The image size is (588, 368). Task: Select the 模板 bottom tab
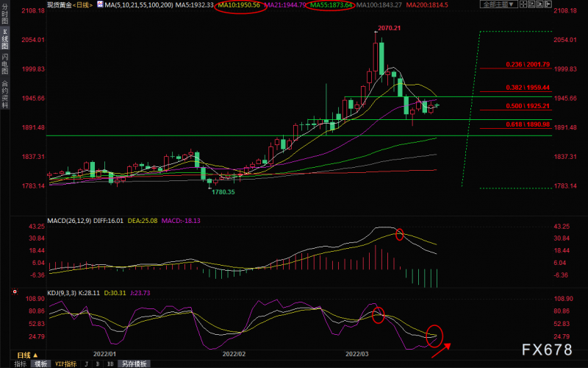(x=40, y=364)
